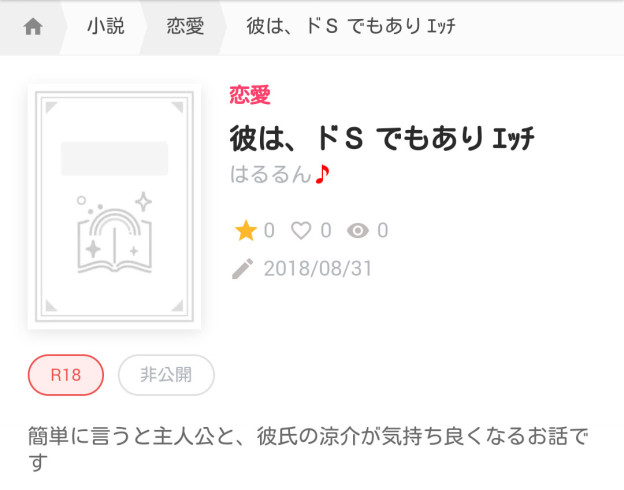Click the main novel title heading
The image size is (624, 490).
coord(382,138)
